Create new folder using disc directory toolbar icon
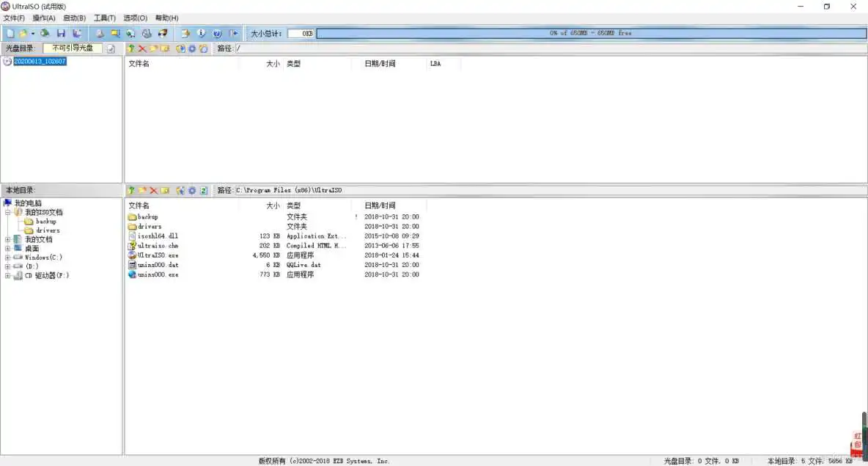The image size is (868, 466). point(153,48)
